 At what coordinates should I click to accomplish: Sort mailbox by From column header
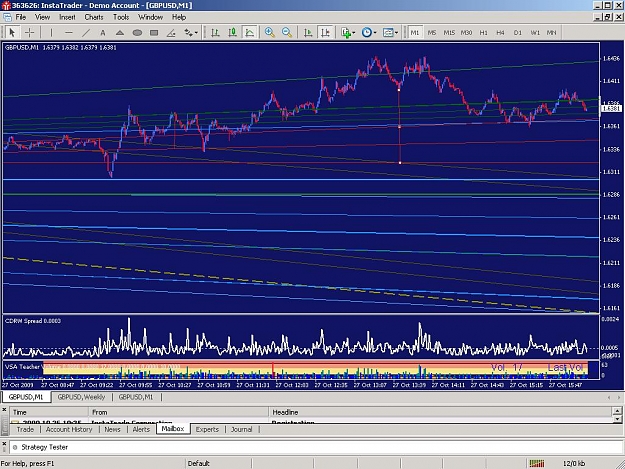coord(179,412)
